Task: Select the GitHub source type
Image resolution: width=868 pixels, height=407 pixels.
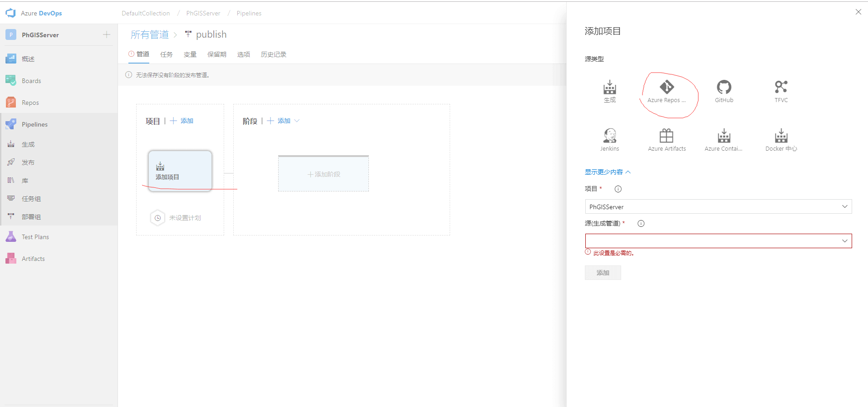Action: (724, 91)
